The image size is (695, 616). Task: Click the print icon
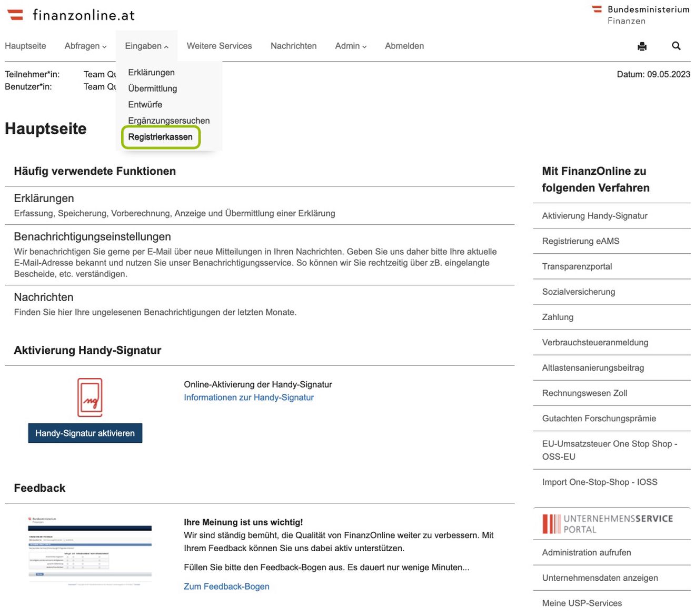click(x=642, y=46)
